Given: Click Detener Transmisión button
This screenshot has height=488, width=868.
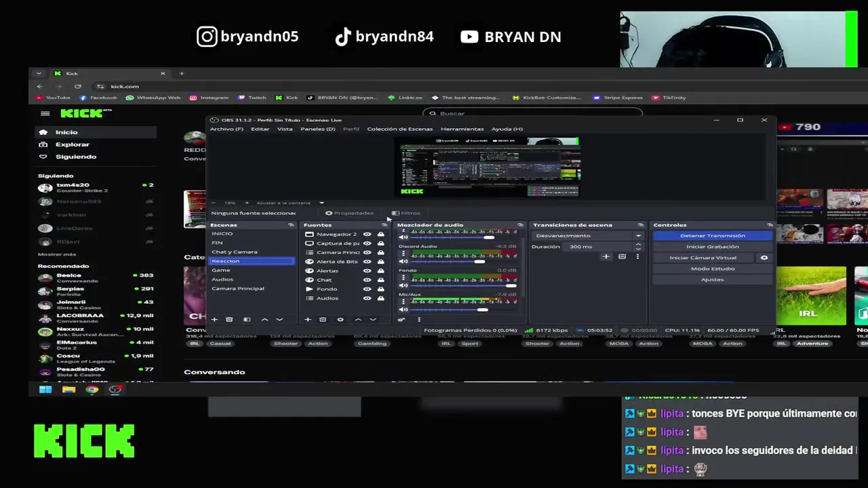Looking at the screenshot, I should point(713,236).
